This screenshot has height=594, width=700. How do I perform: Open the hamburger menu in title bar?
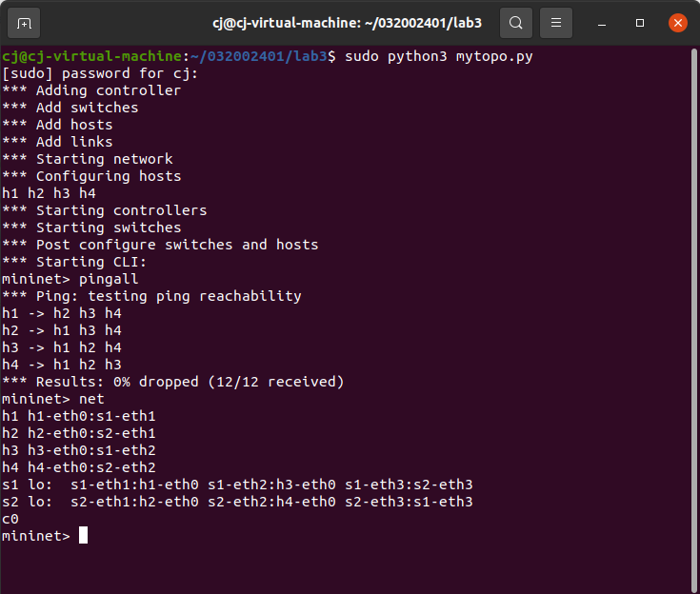557,22
